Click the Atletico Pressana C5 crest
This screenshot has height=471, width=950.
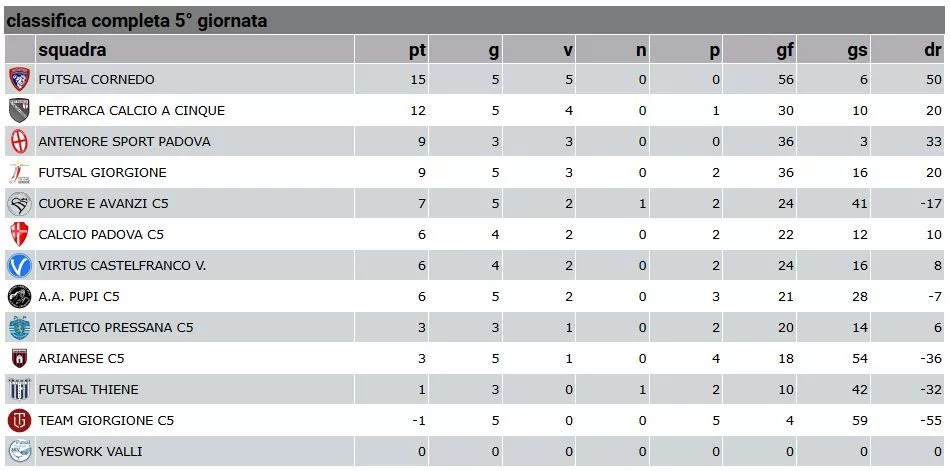click(19, 327)
